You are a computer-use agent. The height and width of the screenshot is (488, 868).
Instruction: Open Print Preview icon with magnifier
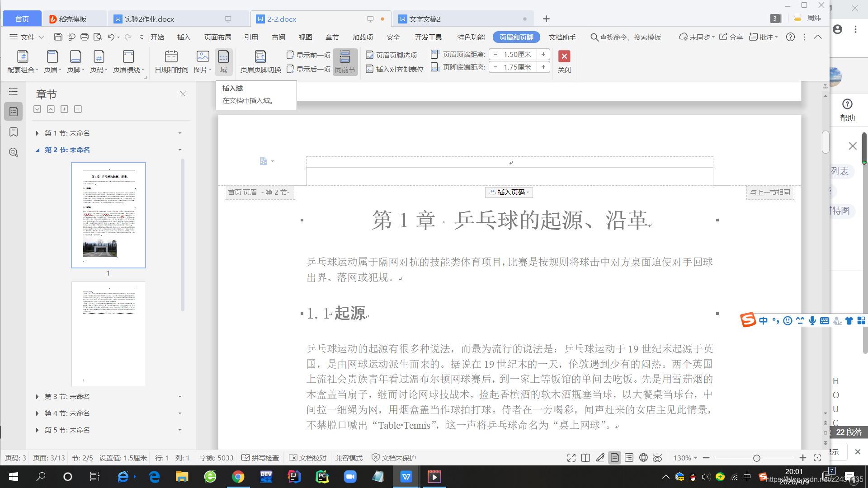[98, 37]
